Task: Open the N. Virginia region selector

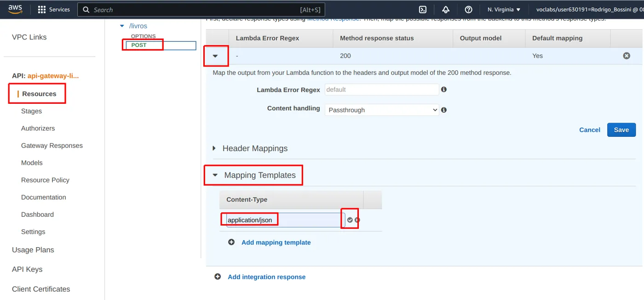Action: point(504,10)
